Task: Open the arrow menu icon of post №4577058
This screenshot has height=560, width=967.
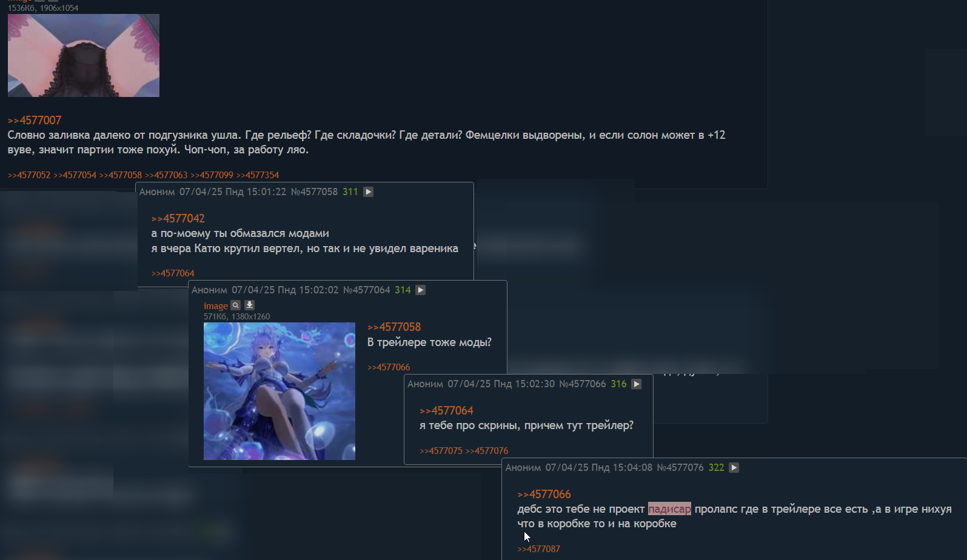Action: click(368, 192)
